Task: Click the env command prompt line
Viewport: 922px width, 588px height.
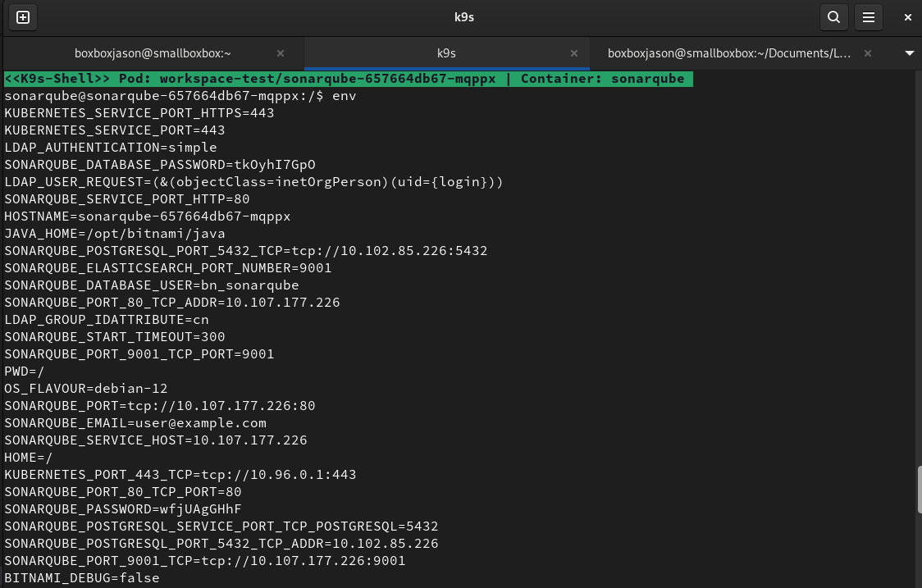Action: click(x=180, y=96)
